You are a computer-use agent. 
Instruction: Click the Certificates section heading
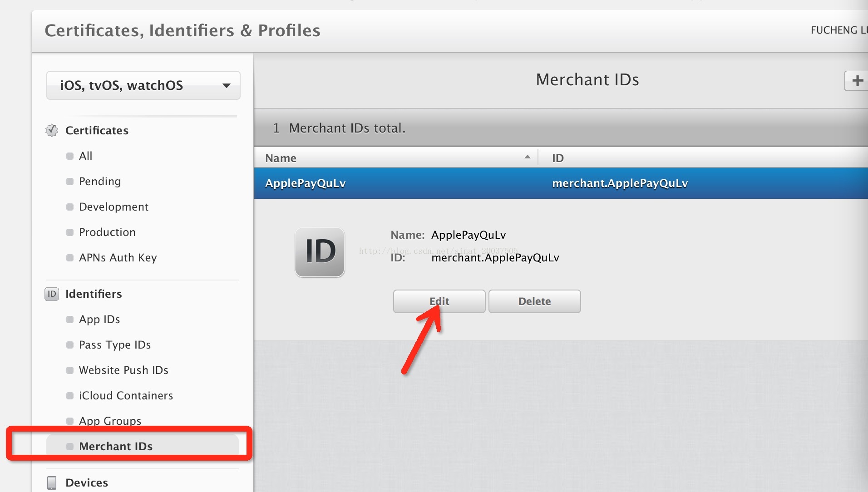click(x=97, y=130)
